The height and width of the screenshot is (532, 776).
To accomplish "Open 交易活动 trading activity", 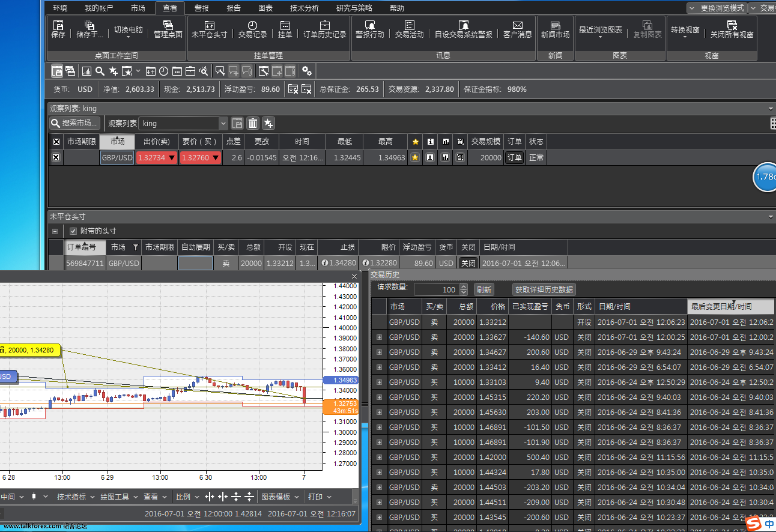I will coord(409,29).
